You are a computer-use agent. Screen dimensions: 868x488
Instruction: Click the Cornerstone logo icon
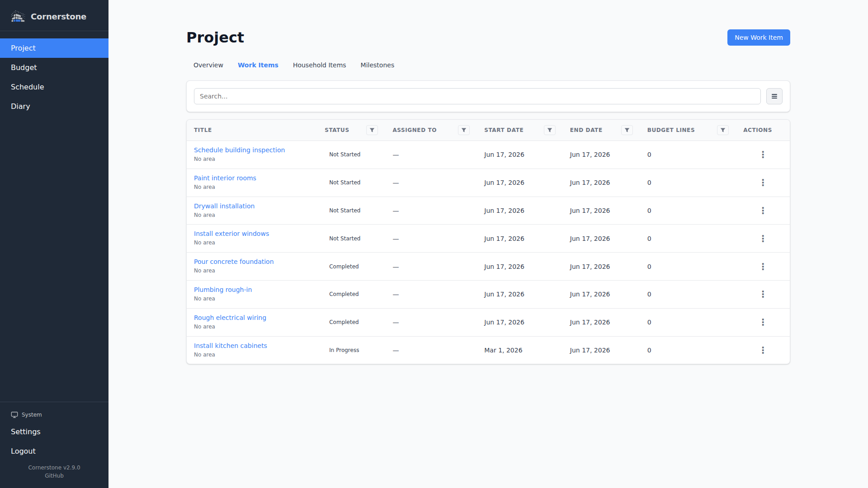(18, 17)
